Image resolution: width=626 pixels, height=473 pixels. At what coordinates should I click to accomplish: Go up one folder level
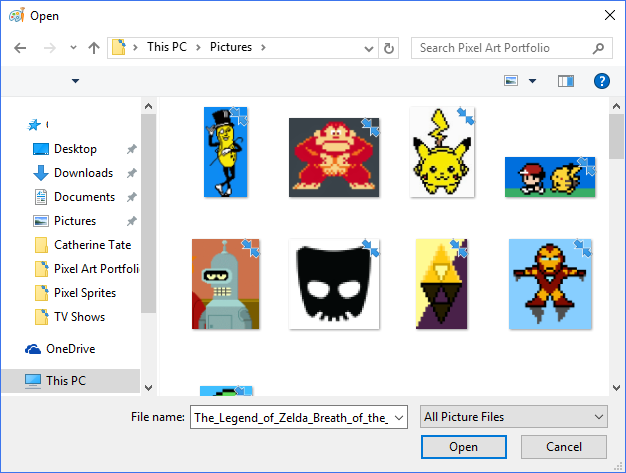[x=94, y=48]
